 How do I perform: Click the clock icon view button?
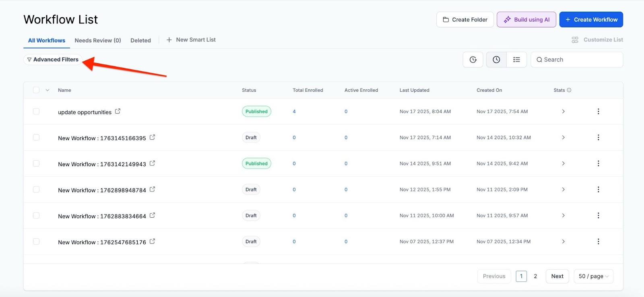496,60
